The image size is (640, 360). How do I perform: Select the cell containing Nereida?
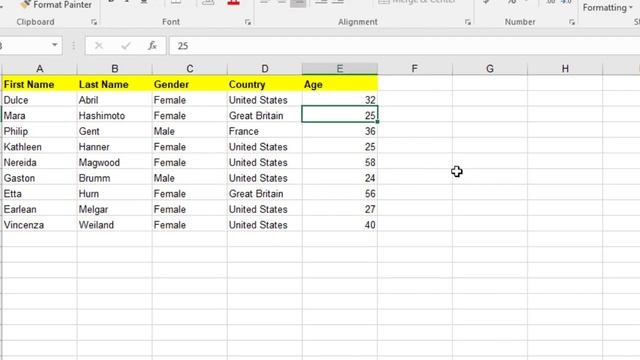[x=40, y=162]
